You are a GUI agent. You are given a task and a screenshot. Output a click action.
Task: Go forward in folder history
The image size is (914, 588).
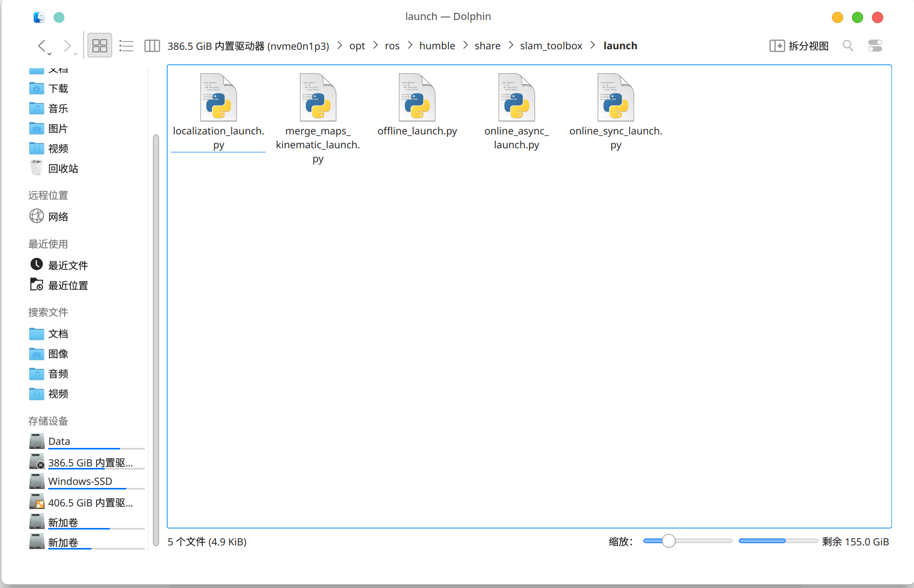click(67, 46)
